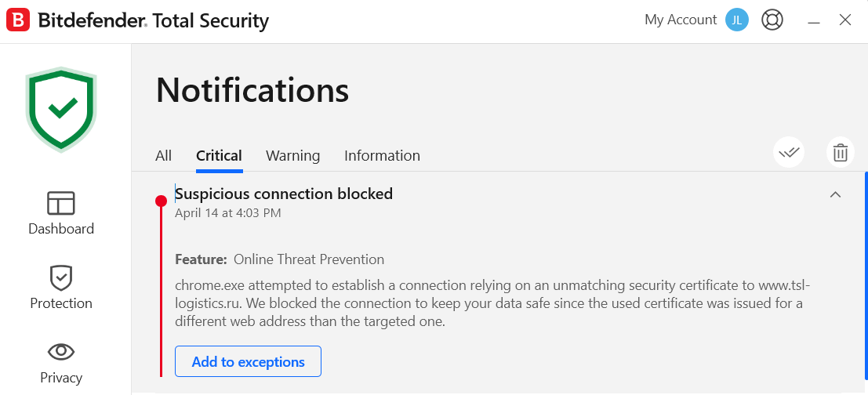The image size is (868, 395).
Task: Open the Dashboard sidebar icon
Action: 61,204
